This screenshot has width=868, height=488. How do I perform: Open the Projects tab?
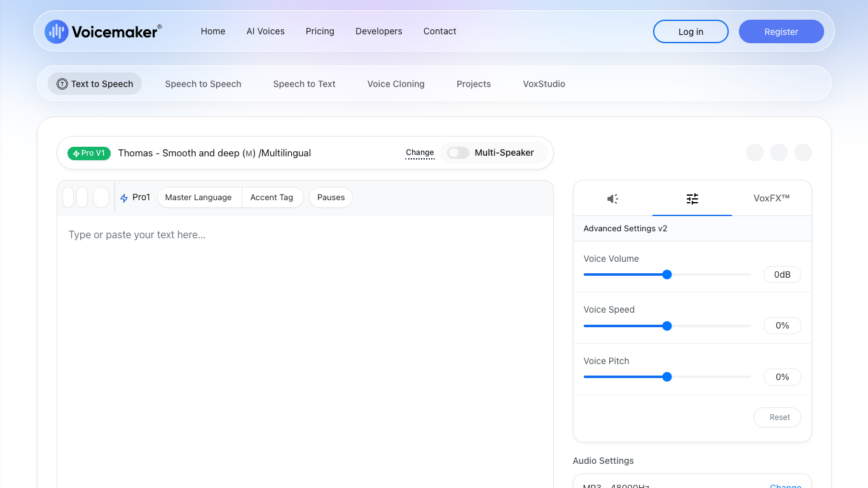474,84
